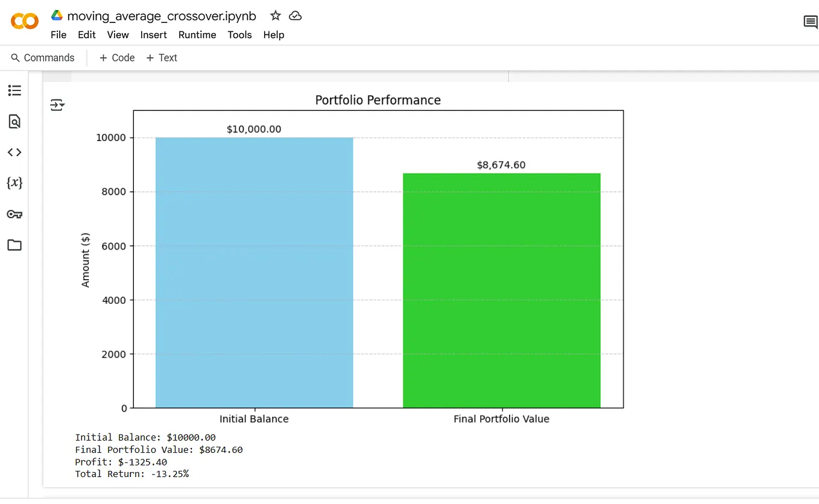Open the Help menu

(x=273, y=34)
